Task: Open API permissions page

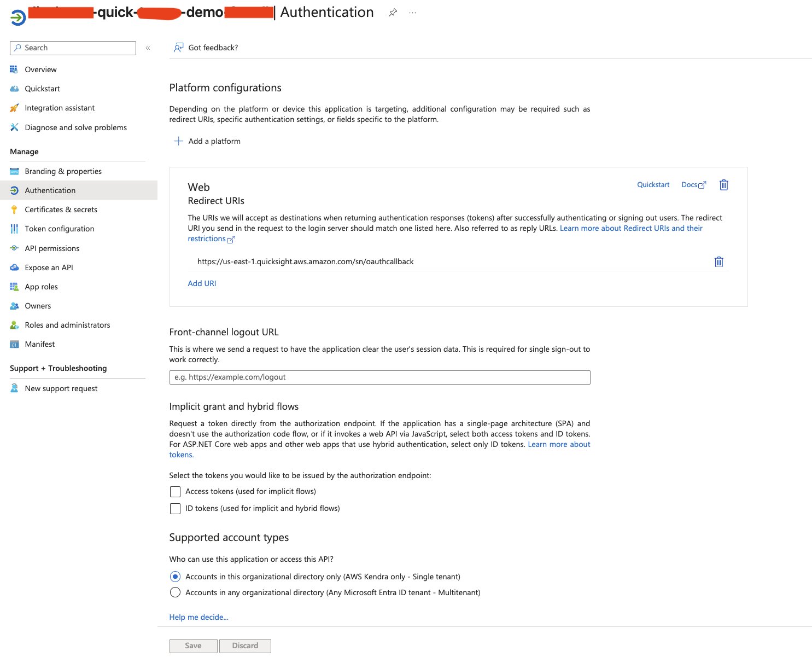Action: [52, 248]
